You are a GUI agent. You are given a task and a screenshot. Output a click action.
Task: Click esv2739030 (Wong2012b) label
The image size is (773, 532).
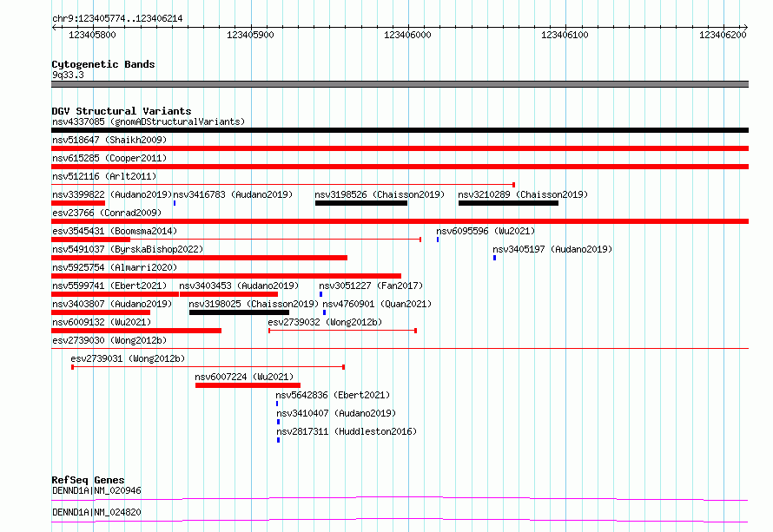tap(109, 340)
